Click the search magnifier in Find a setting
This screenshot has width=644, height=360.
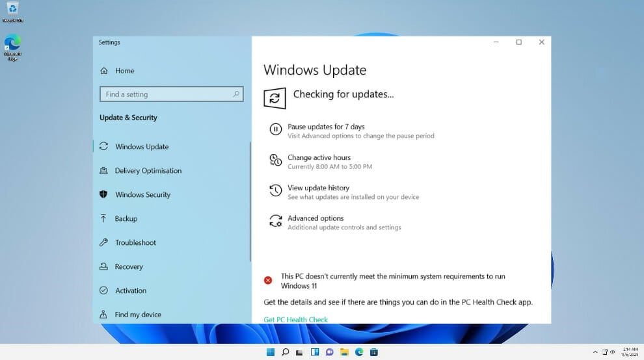point(235,94)
